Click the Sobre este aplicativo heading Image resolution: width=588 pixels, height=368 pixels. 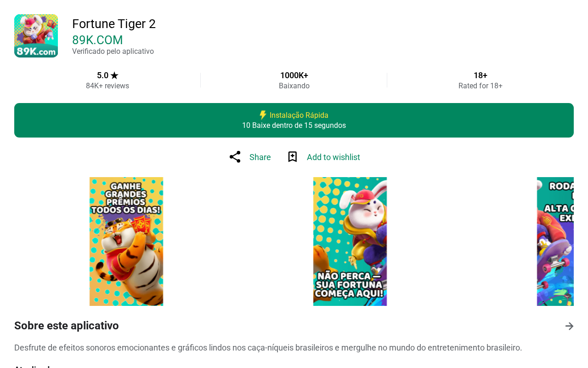(67, 326)
